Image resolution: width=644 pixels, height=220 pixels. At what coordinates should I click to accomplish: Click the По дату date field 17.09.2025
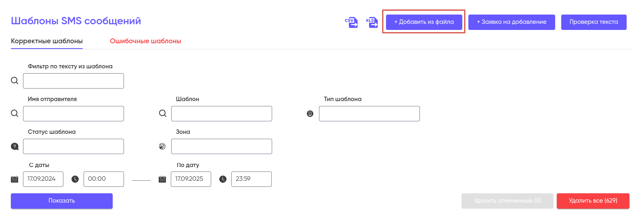191,179
